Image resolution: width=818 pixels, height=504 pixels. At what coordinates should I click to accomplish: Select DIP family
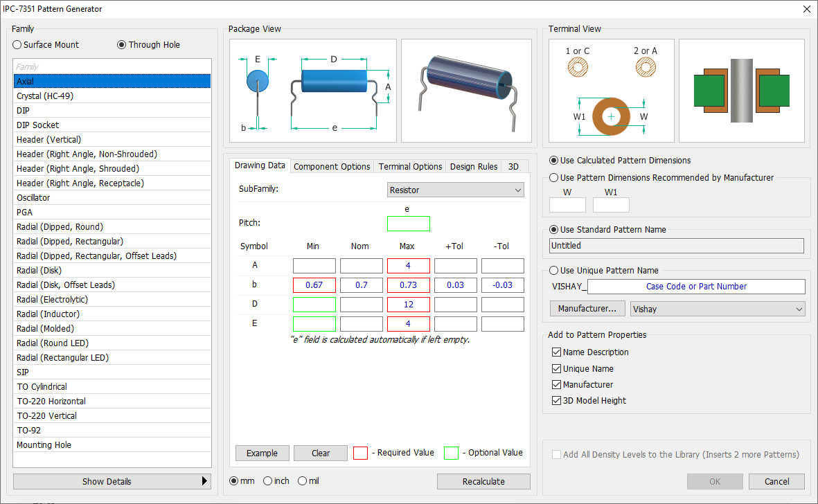point(112,111)
